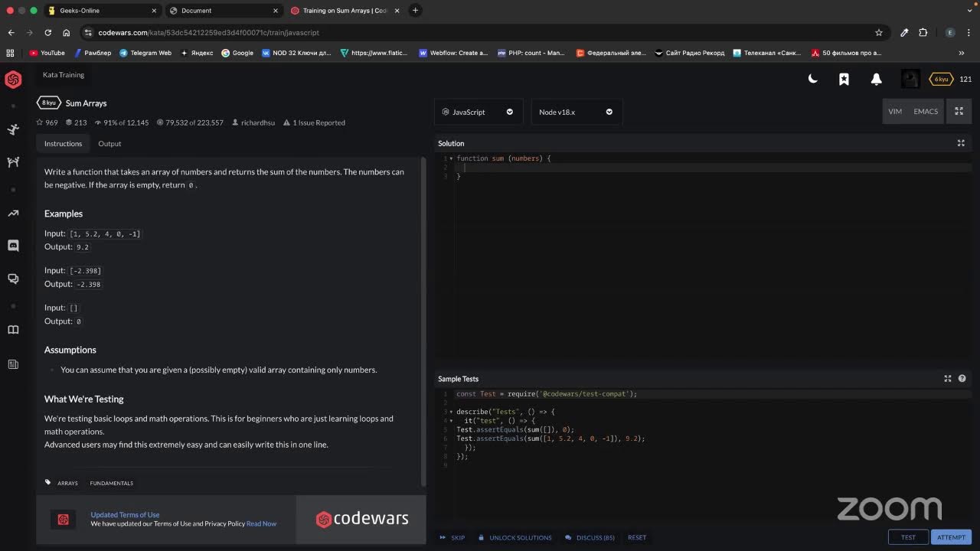Open the apps grid in bookmarks bar
The height and width of the screenshot is (551, 980).
tap(10, 53)
